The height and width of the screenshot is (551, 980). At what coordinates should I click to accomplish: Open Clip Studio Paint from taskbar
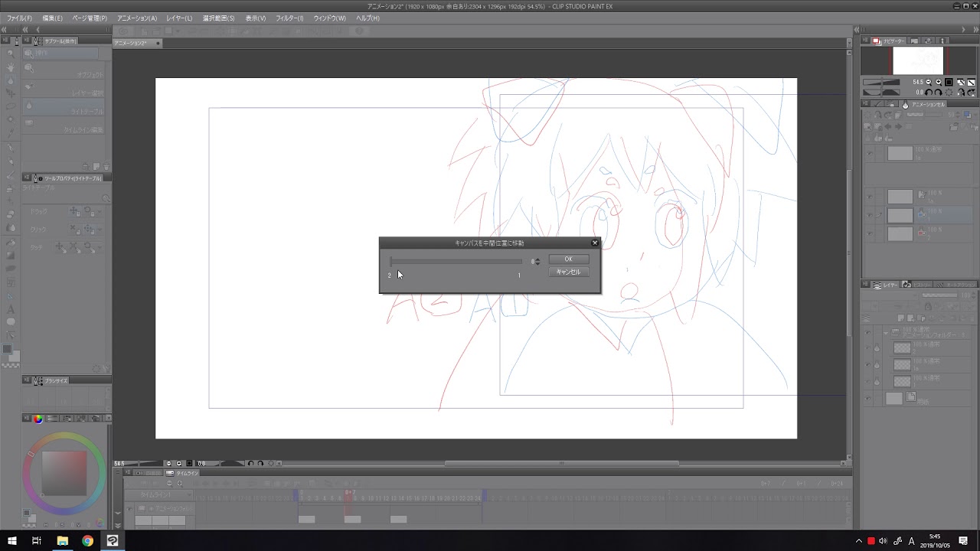pyautogui.click(x=113, y=540)
